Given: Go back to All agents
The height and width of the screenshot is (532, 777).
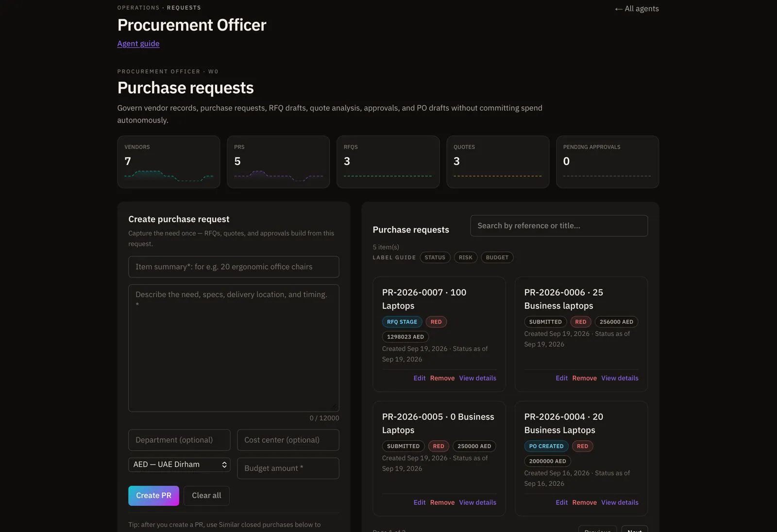Looking at the screenshot, I should click(637, 8).
